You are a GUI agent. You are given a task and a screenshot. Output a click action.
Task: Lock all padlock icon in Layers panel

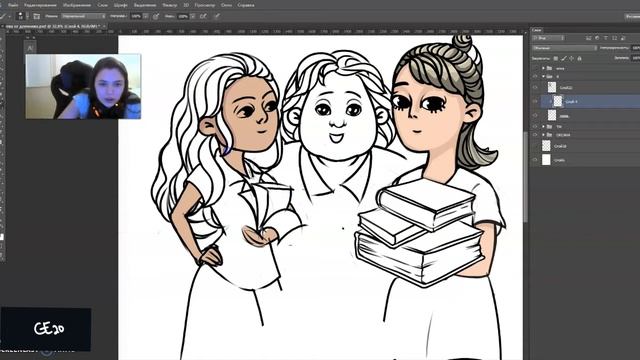tap(580, 59)
